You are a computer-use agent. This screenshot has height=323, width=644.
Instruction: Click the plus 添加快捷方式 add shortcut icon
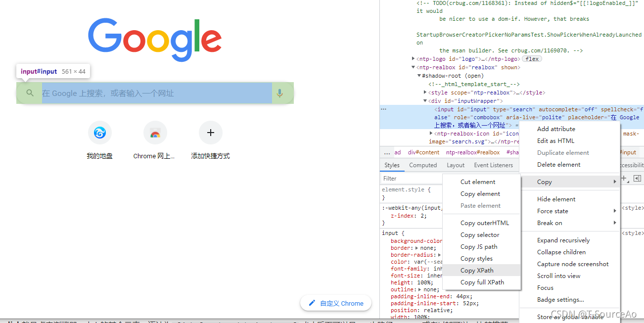coord(211,133)
